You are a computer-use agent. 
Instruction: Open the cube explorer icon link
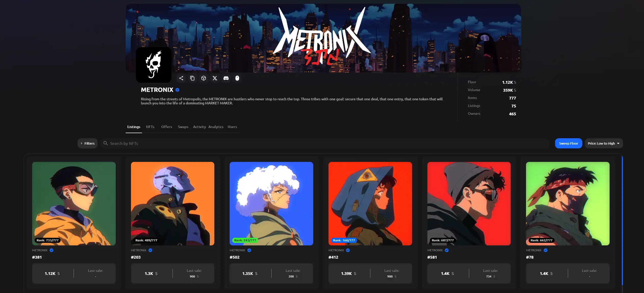[x=204, y=78]
